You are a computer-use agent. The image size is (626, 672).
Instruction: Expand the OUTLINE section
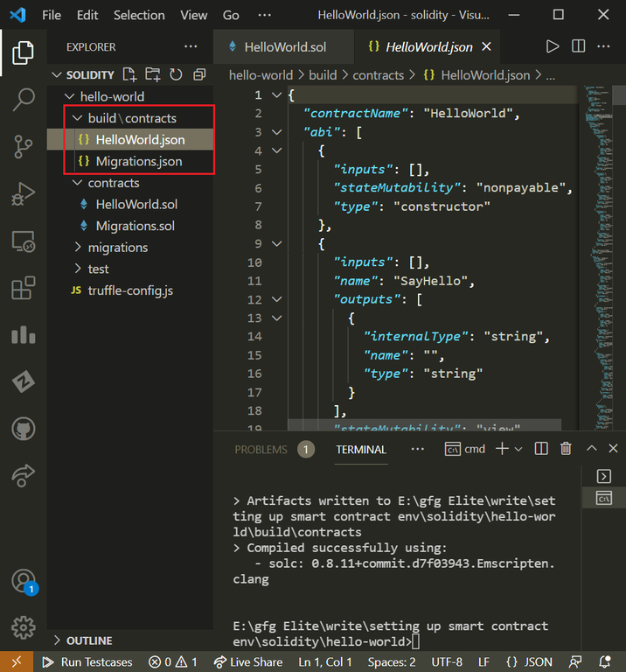pos(89,640)
